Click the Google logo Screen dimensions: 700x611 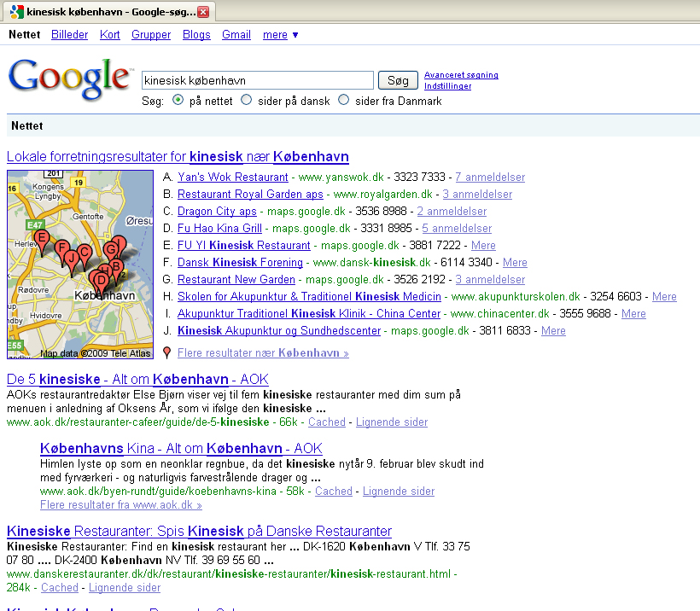click(70, 79)
